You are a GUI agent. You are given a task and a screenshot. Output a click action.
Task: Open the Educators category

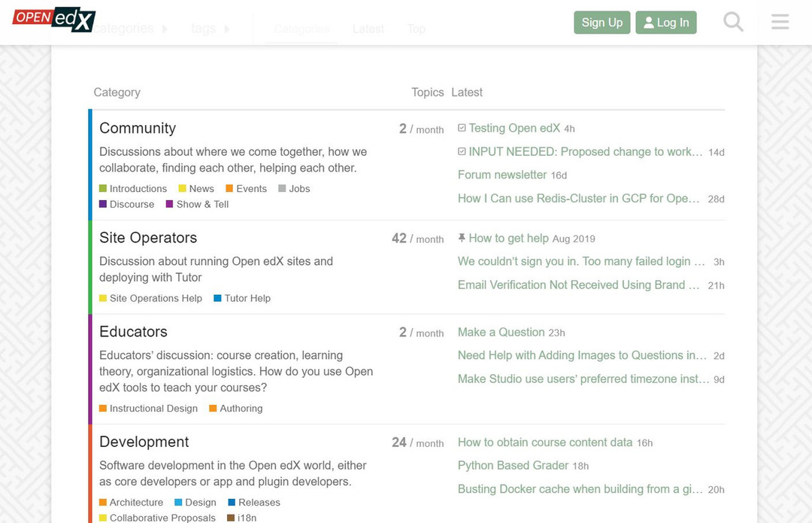point(134,332)
